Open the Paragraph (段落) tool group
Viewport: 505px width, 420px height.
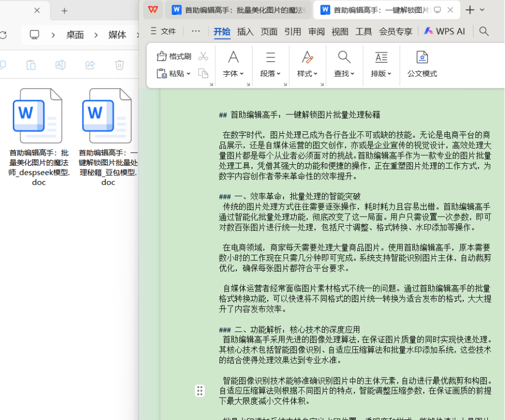[270, 64]
